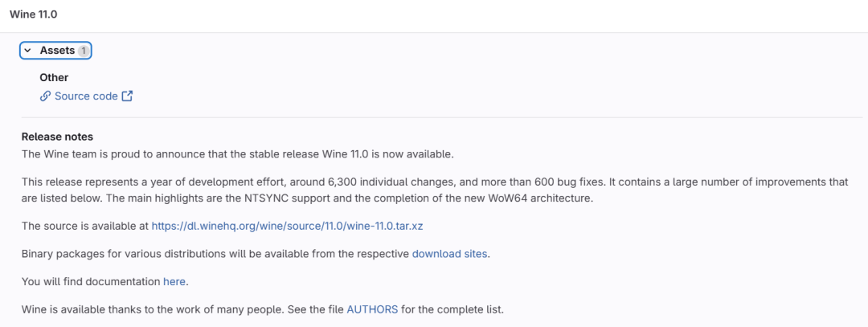The height and width of the screenshot is (327, 868).
Task: Click the chain-link icon beside Source code
Action: click(45, 96)
